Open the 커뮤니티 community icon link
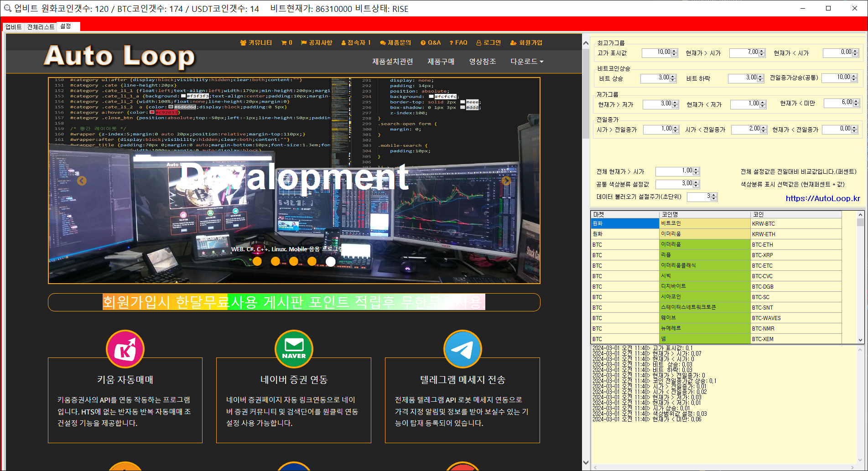 coord(256,42)
